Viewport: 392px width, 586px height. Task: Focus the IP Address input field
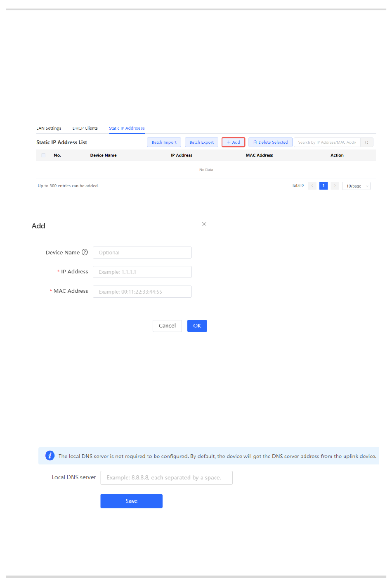[142, 272]
